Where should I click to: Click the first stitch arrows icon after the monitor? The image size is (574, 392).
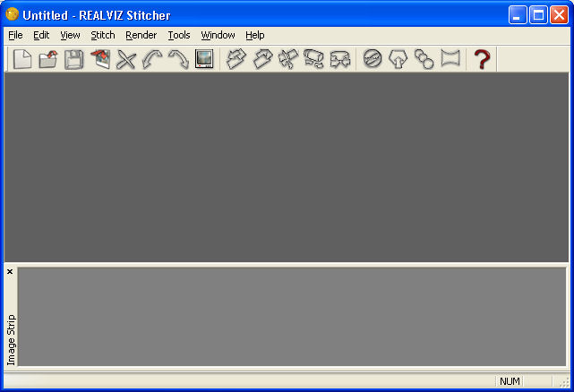tap(236, 59)
